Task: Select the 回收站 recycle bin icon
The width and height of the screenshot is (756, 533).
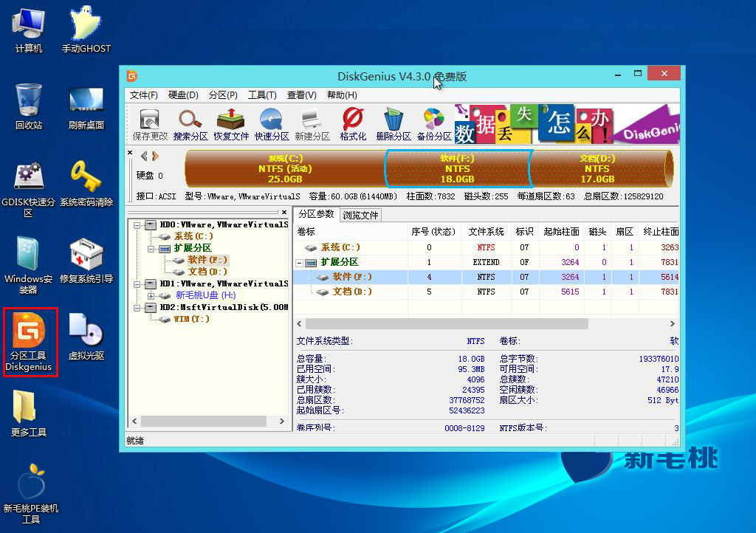Action: click(x=29, y=106)
